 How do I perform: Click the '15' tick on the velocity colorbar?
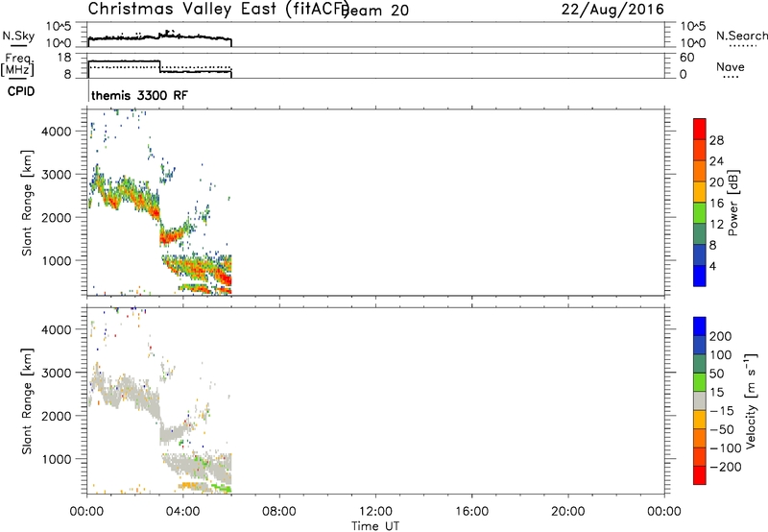[x=716, y=392]
